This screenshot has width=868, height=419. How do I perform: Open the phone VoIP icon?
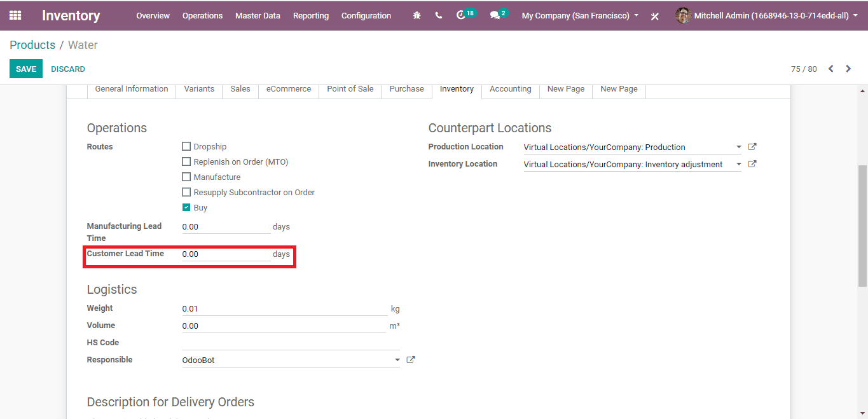click(x=439, y=15)
